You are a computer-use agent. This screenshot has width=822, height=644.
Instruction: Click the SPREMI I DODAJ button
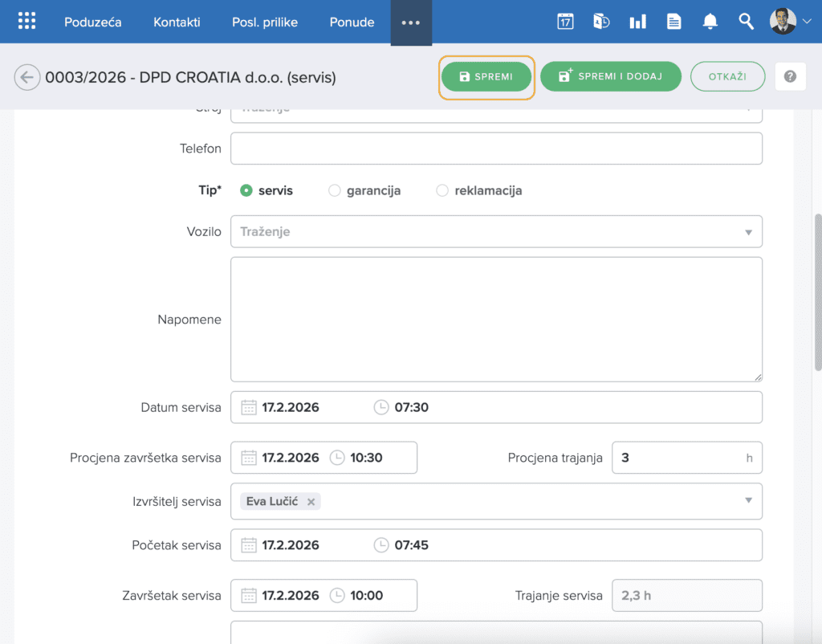coord(611,76)
